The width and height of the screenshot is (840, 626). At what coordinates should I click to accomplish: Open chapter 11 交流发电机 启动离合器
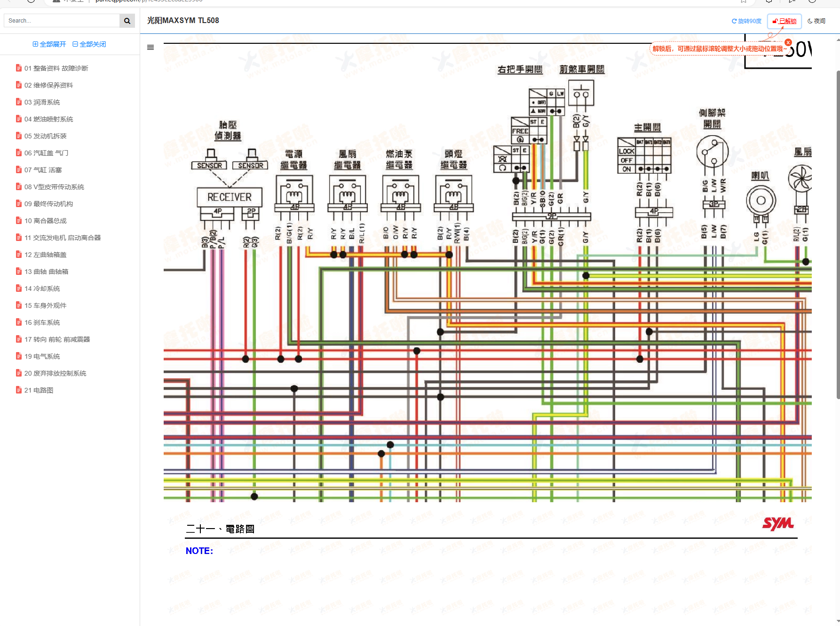(x=63, y=238)
